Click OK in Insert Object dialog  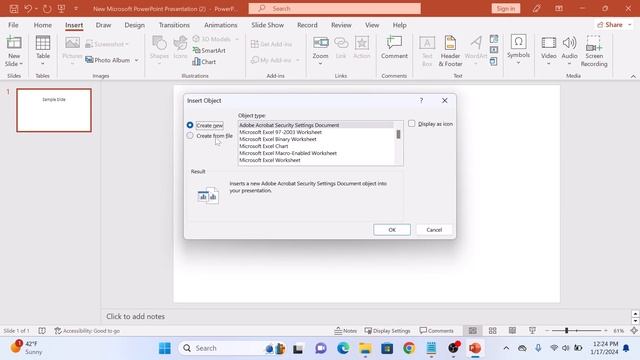pyautogui.click(x=392, y=230)
